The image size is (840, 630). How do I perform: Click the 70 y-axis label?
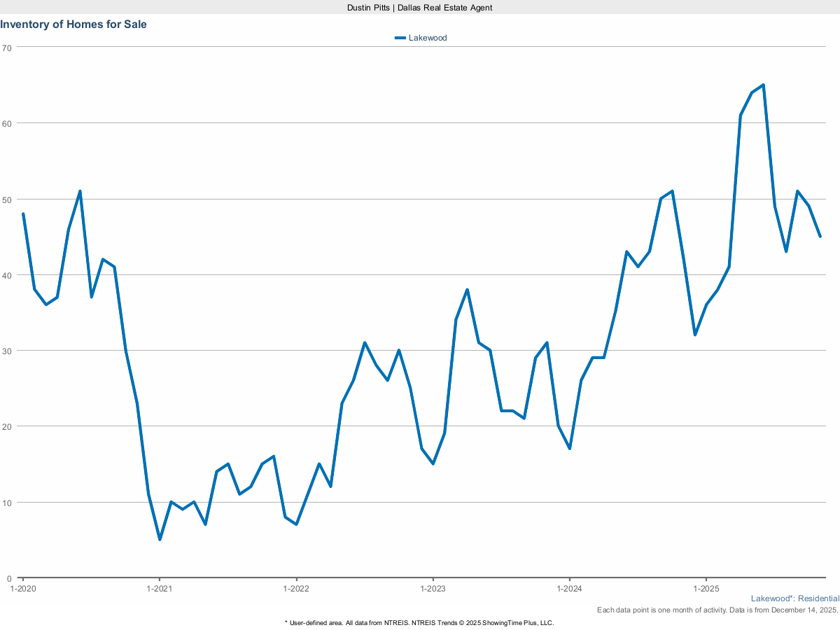[x=7, y=48]
